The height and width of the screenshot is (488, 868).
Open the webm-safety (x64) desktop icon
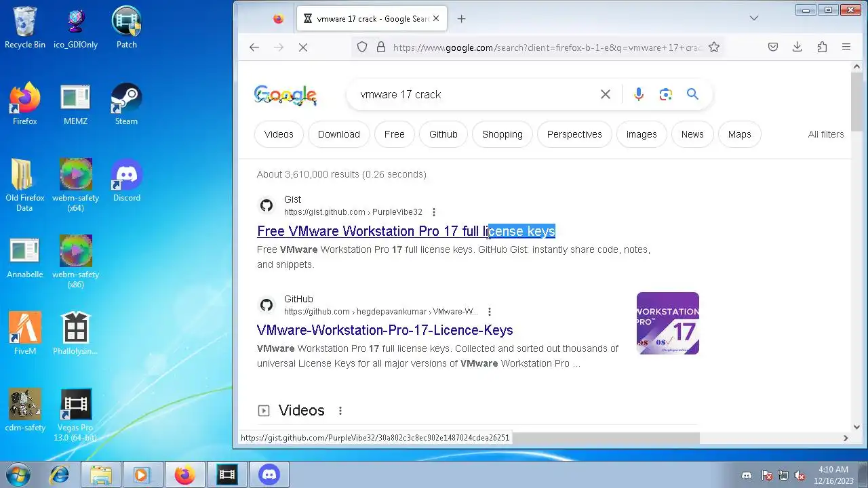click(76, 185)
